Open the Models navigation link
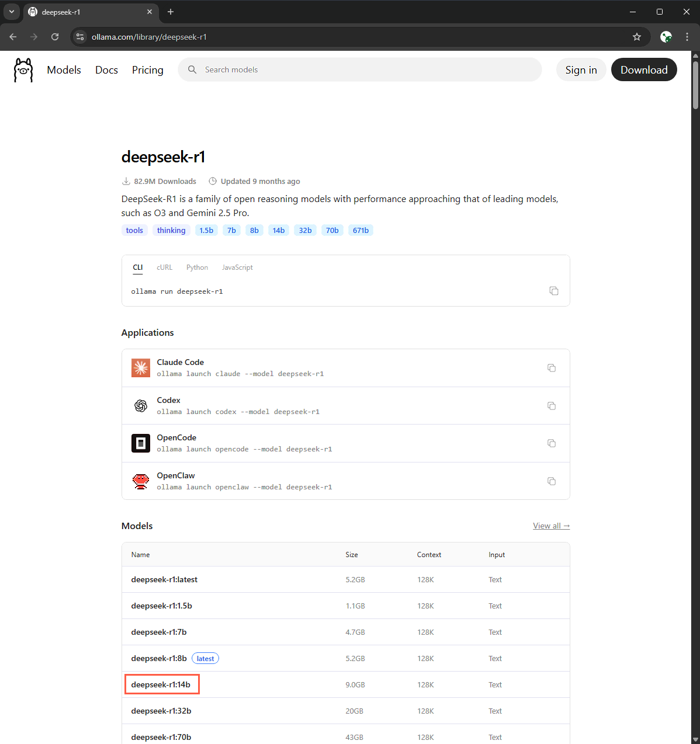The width and height of the screenshot is (700, 744). (64, 70)
